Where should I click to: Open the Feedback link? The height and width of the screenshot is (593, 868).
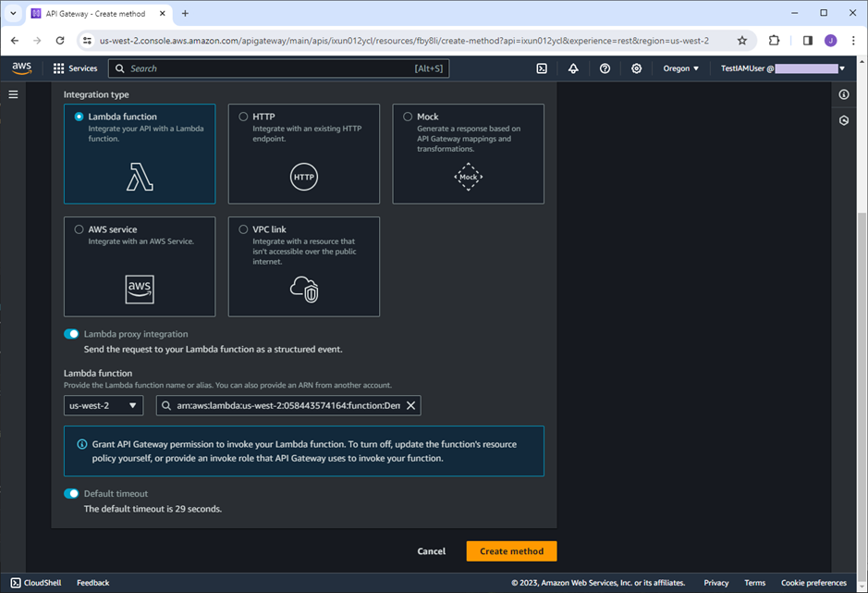[93, 583]
